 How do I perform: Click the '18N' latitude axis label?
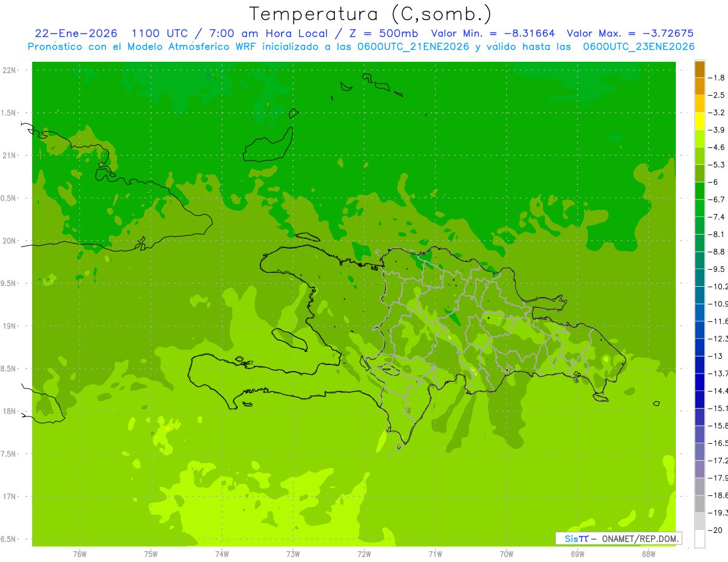10,411
